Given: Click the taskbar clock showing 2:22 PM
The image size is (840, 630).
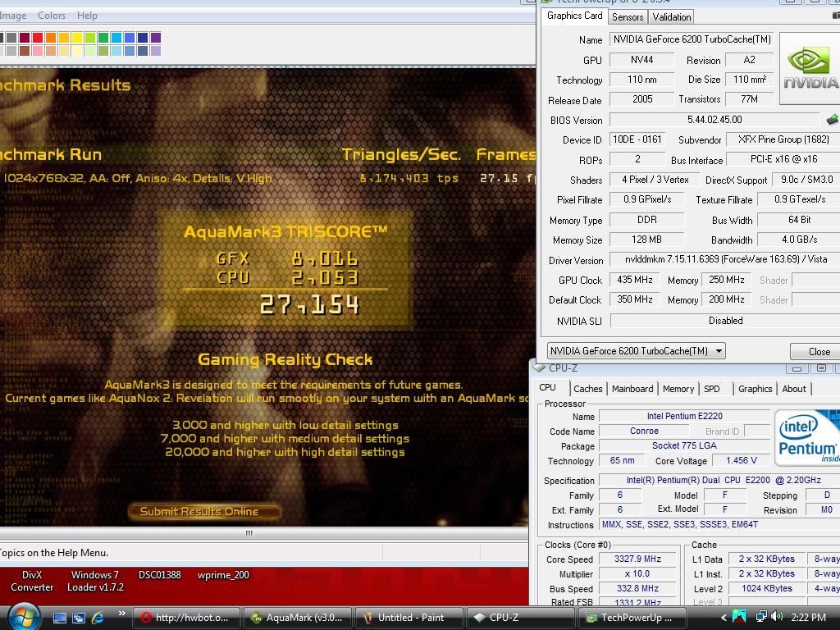Looking at the screenshot, I should (x=808, y=618).
